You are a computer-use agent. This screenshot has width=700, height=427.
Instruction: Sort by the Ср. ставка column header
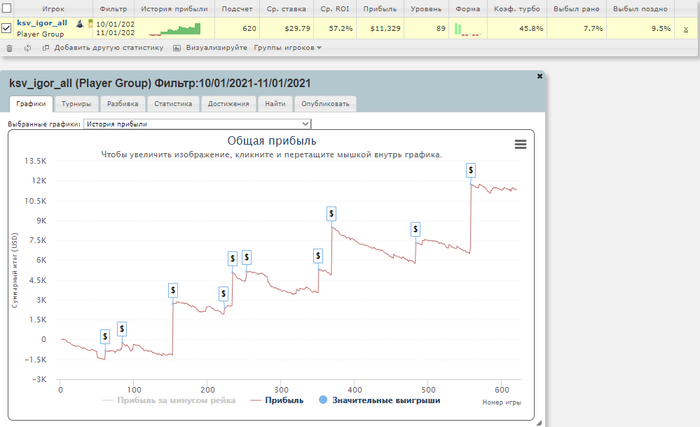click(286, 8)
